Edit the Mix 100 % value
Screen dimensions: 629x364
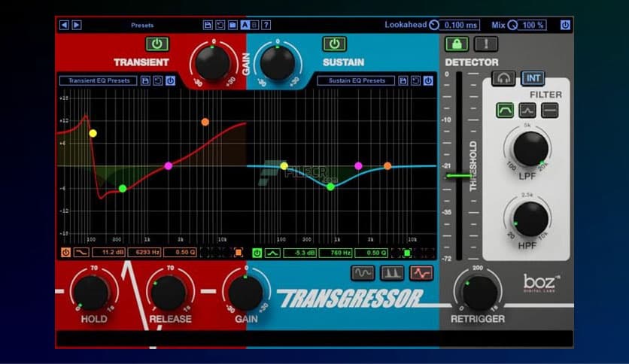click(x=533, y=26)
